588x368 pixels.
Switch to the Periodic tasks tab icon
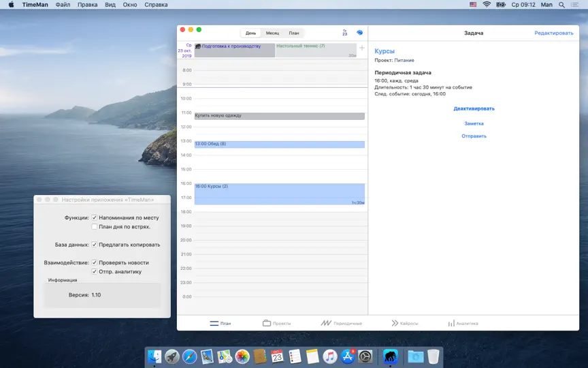pyautogui.click(x=326, y=323)
